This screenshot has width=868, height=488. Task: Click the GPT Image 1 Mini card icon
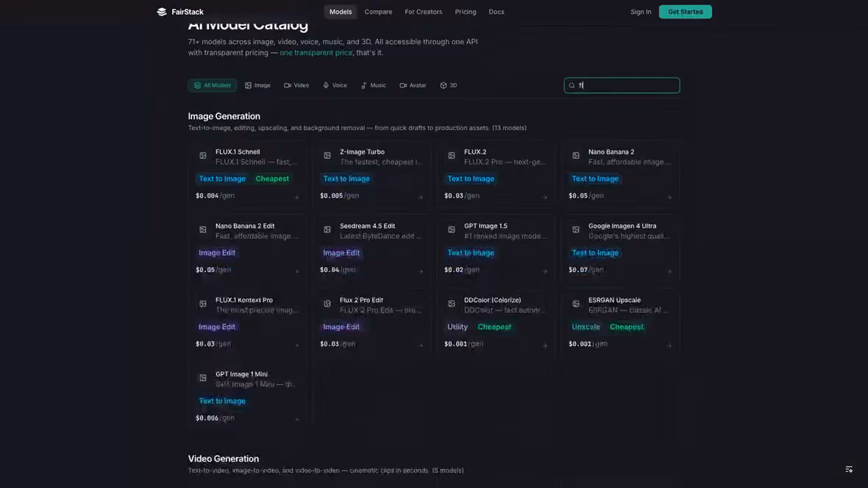coord(203,378)
